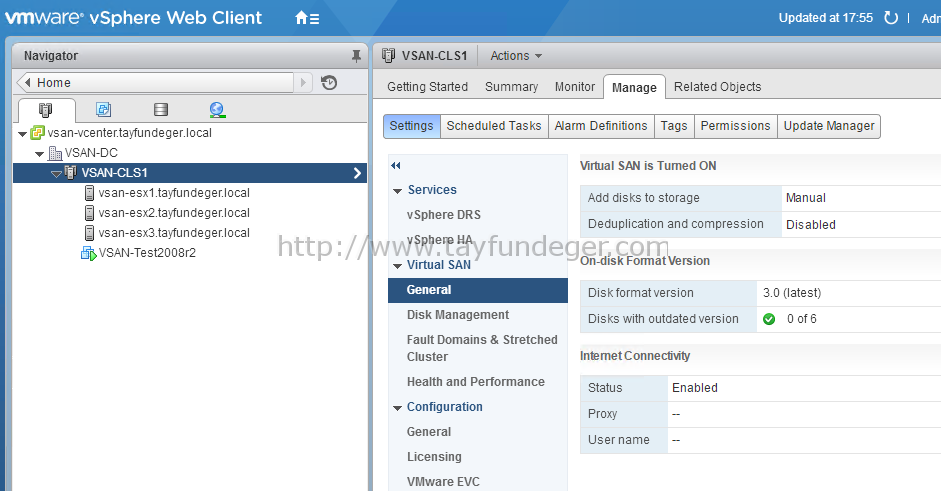Select vsan-esx3.tayfundeger.local host
The image size is (941, 491).
coord(174,232)
